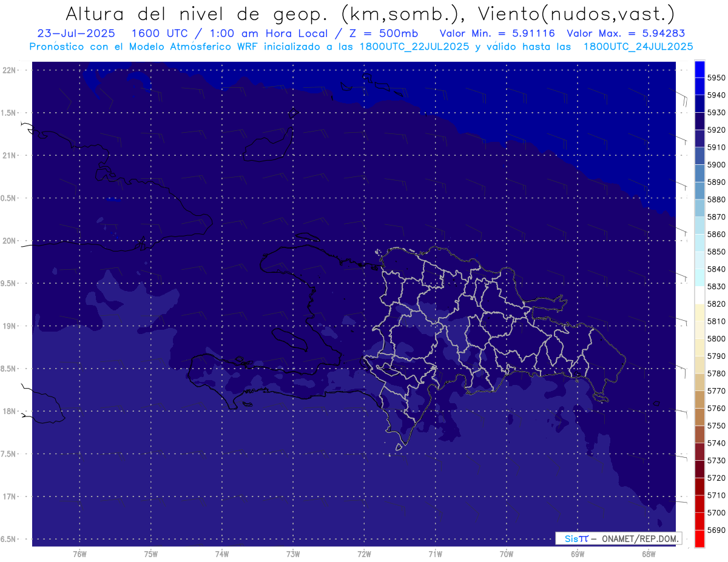Click the white legend swatch between 5820 and 5830
This screenshot has width=728, height=562.
click(x=699, y=295)
